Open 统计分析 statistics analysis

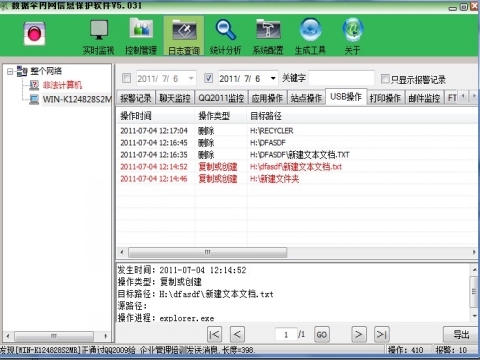[226, 37]
